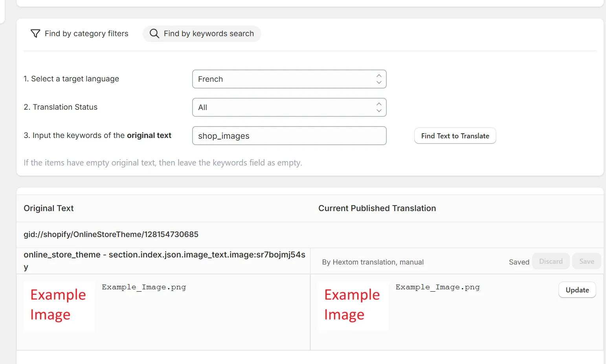Click original Example_Image.png file name
The image size is (606, 364).
point(144,287)
